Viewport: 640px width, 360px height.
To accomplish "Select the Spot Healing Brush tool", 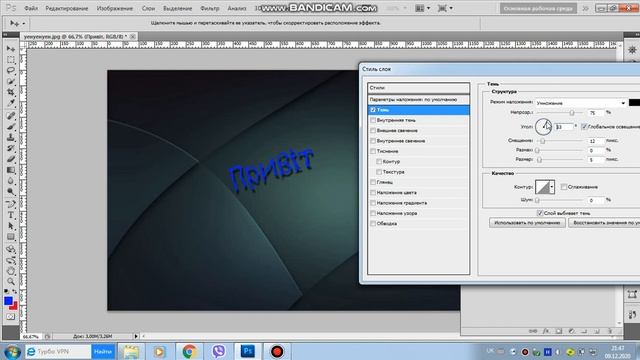I will point(11,116).
